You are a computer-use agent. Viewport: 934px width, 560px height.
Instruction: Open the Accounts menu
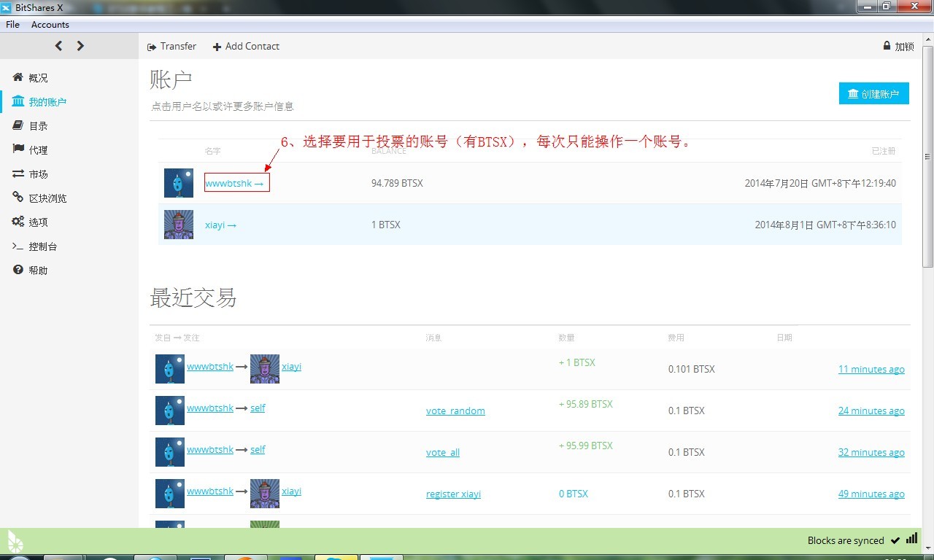point(50,24)
